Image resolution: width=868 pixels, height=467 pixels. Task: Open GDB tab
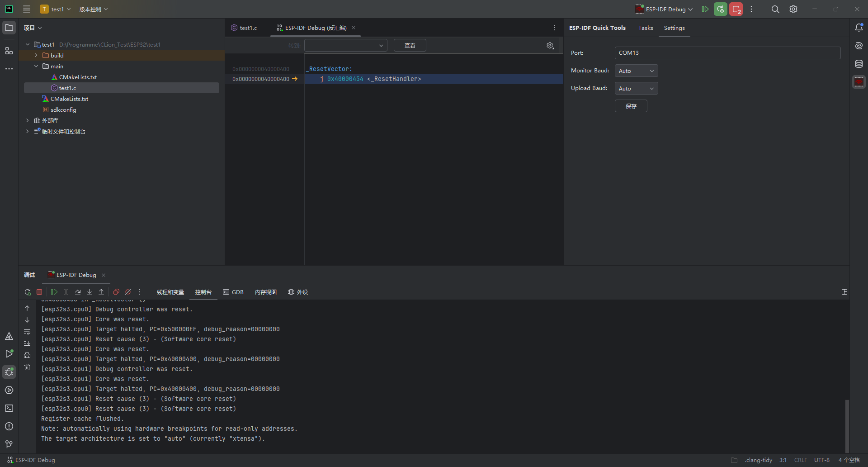coord(233,292)
